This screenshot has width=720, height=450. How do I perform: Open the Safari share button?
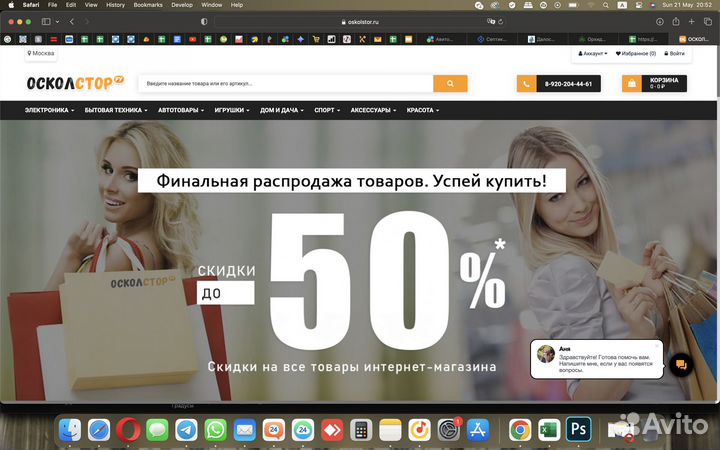click(676, 22)
